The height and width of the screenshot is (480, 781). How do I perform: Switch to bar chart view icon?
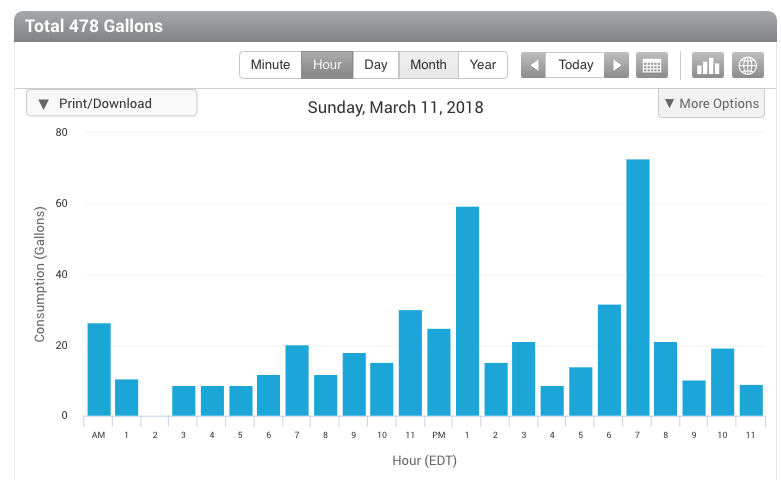[708, 65]
